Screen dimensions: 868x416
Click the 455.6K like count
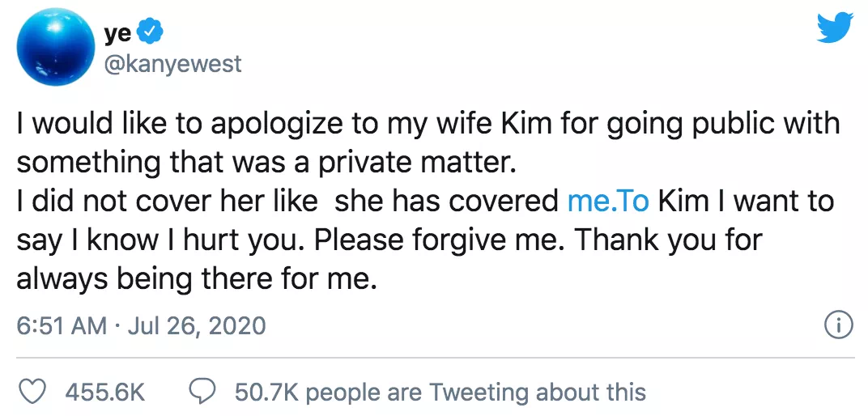click(x=104, y=393)
